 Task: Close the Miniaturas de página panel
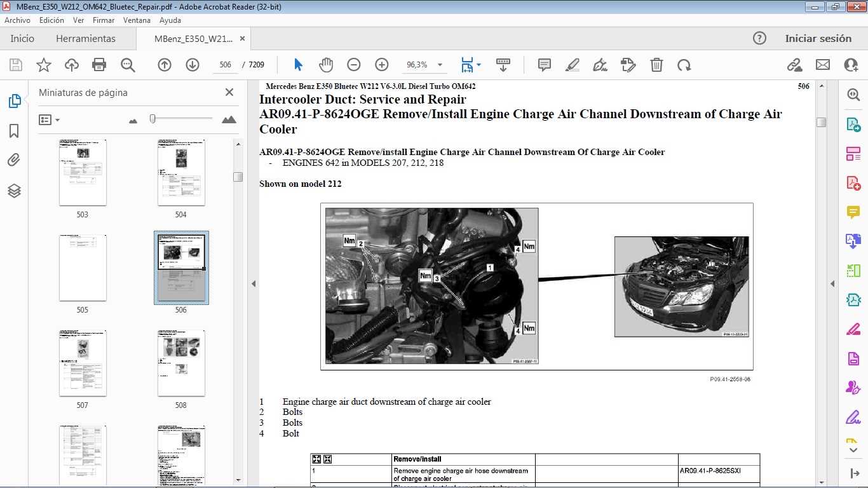pos(229,92)
